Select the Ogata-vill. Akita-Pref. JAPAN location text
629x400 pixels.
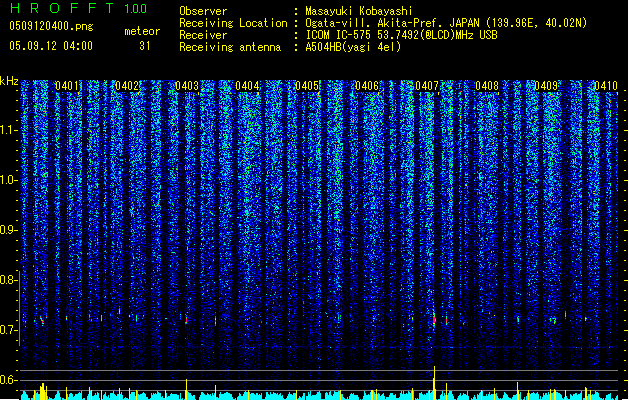click(446, 23)
